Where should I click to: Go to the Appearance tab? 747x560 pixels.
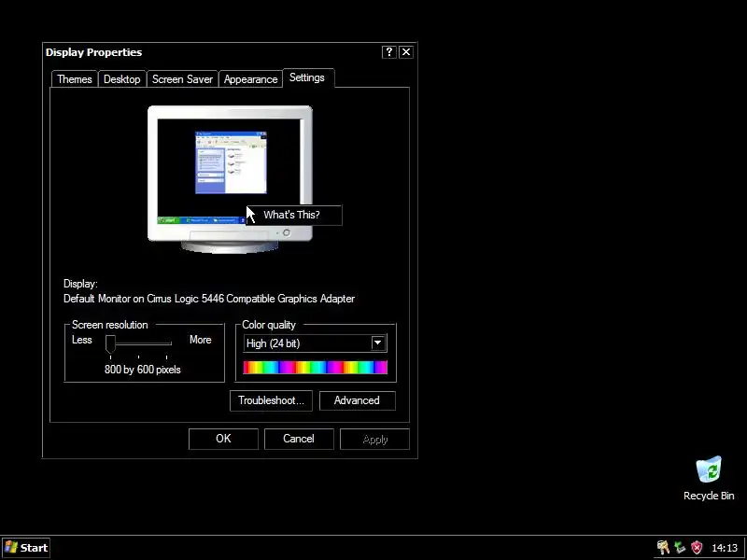pos(250,79)
